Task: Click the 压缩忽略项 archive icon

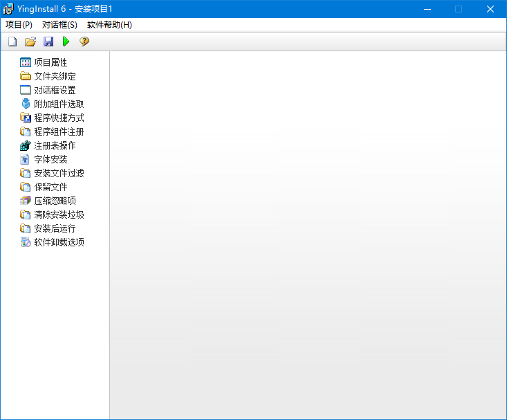Action: coord(25,201)
